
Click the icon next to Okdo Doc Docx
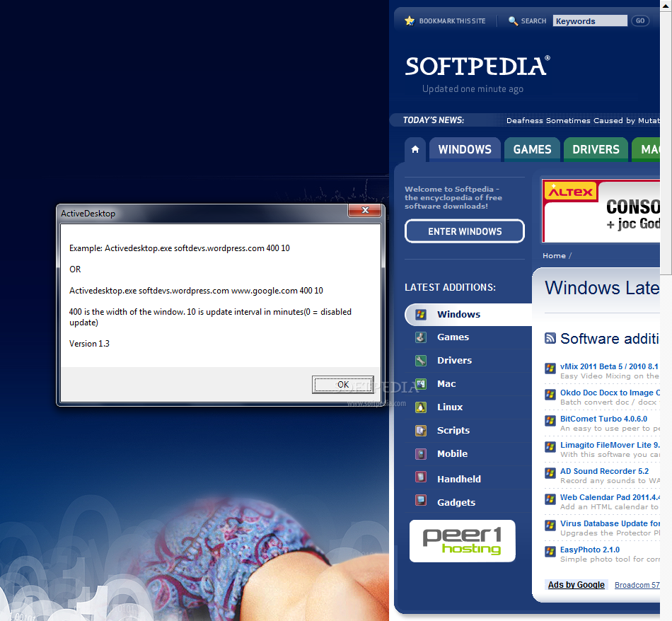click(550, 394)
